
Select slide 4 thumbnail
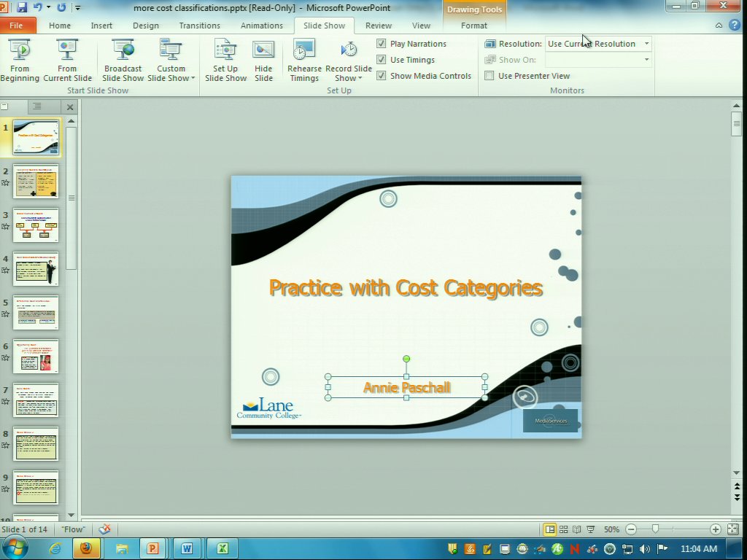pos(36,270)
